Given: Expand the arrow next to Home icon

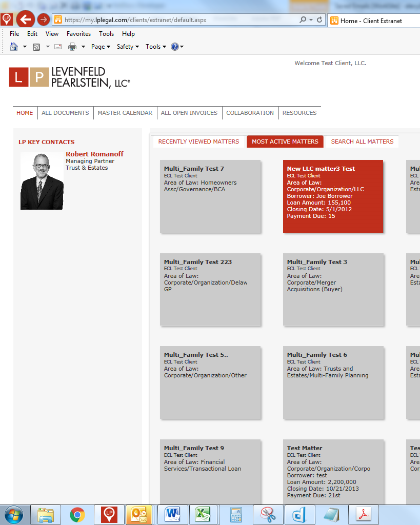Looking at the screenshot, I should click(25, 47).
